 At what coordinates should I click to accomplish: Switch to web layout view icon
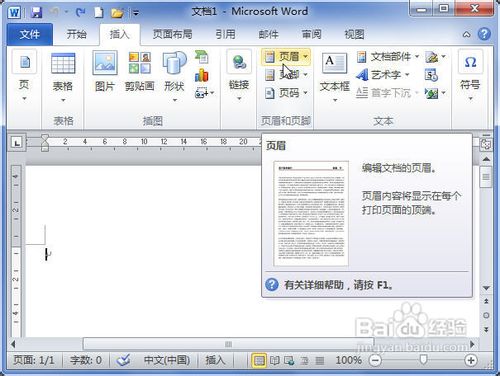point(289,360)
